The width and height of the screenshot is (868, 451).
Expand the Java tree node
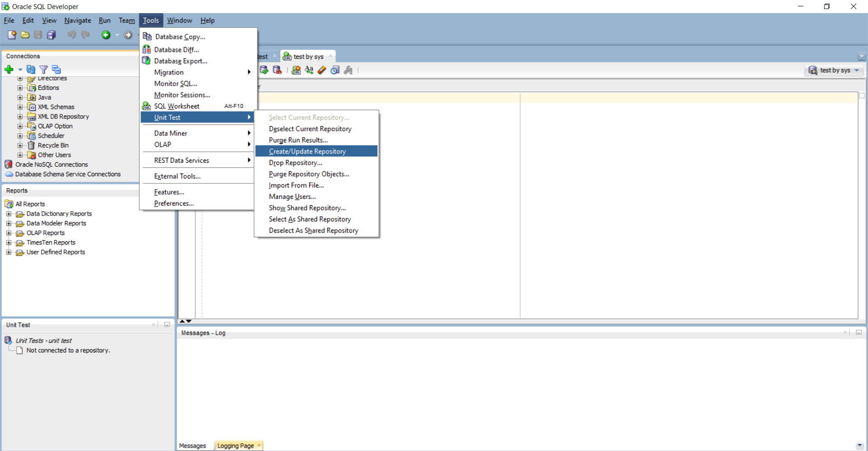pos(20,97)
